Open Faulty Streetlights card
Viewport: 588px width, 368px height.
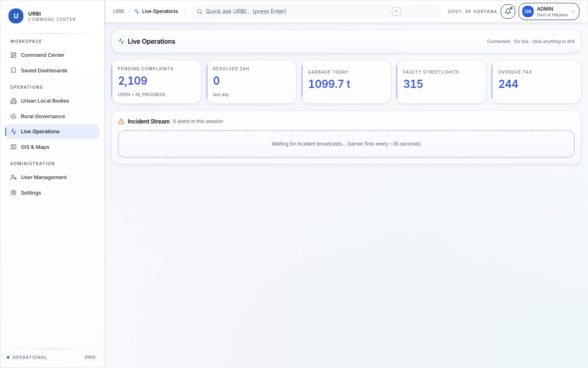[x=441, y=82]
